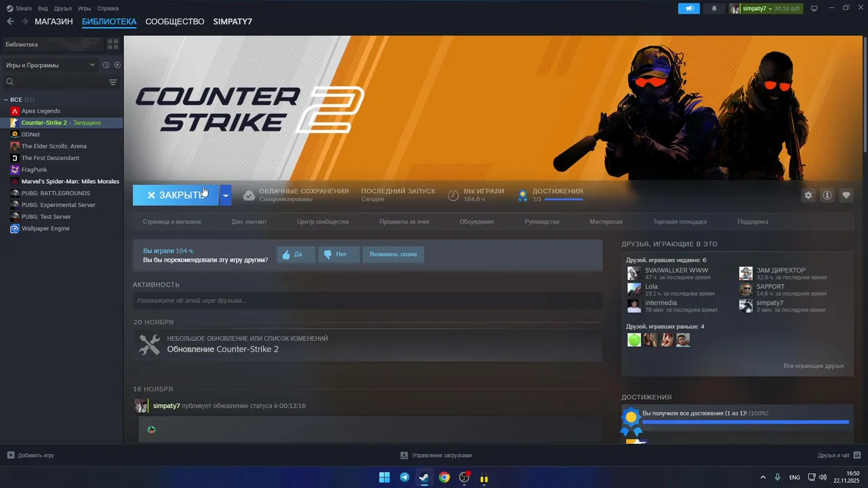Open SIMPATY7 profile tab
868x488 pixels.
tap(233, 22)
